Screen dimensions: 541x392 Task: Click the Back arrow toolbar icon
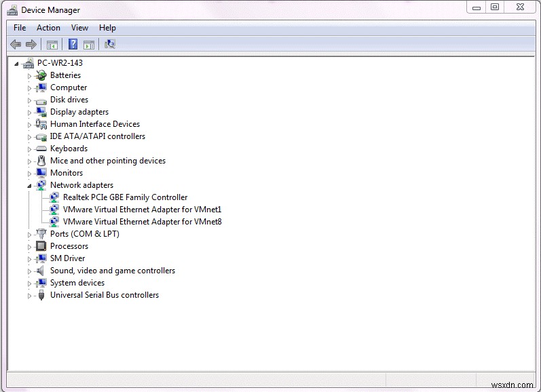point(16,44)
